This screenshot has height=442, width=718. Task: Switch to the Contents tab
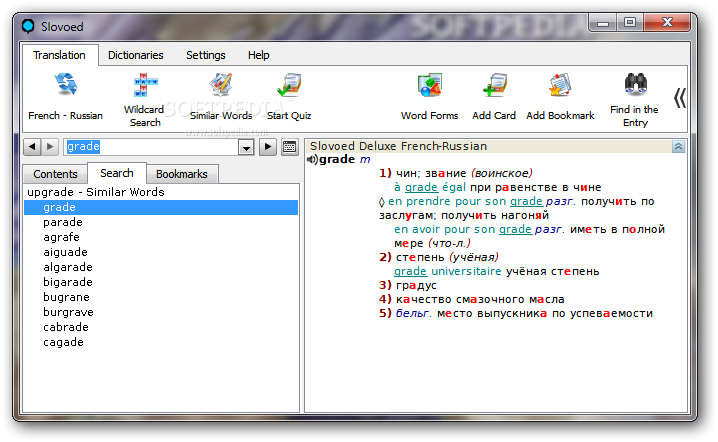click(x=55, y=174)
